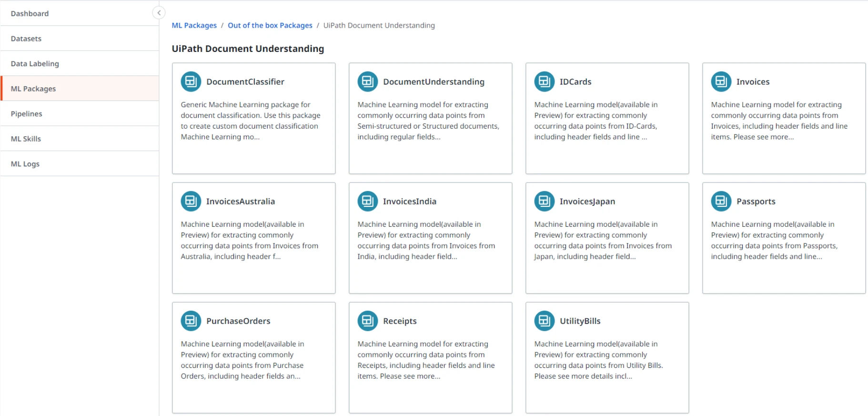Click the InvoicesJapan description text
Screen dimensions: 868x416
603,240
